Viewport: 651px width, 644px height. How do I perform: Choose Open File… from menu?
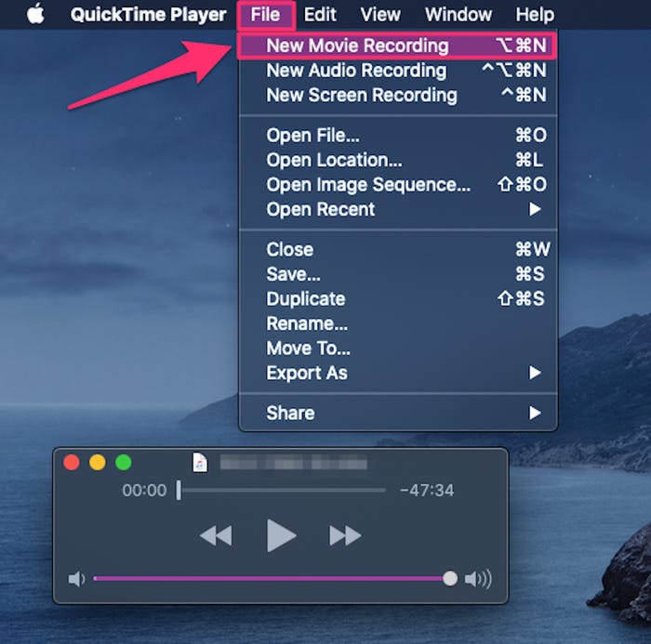click(x=398, y=136)
